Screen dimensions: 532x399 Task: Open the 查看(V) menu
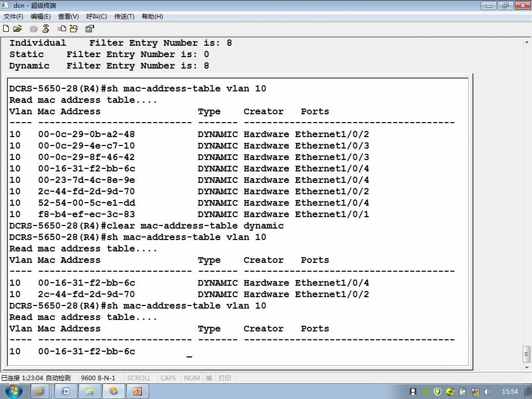[68, 17]
